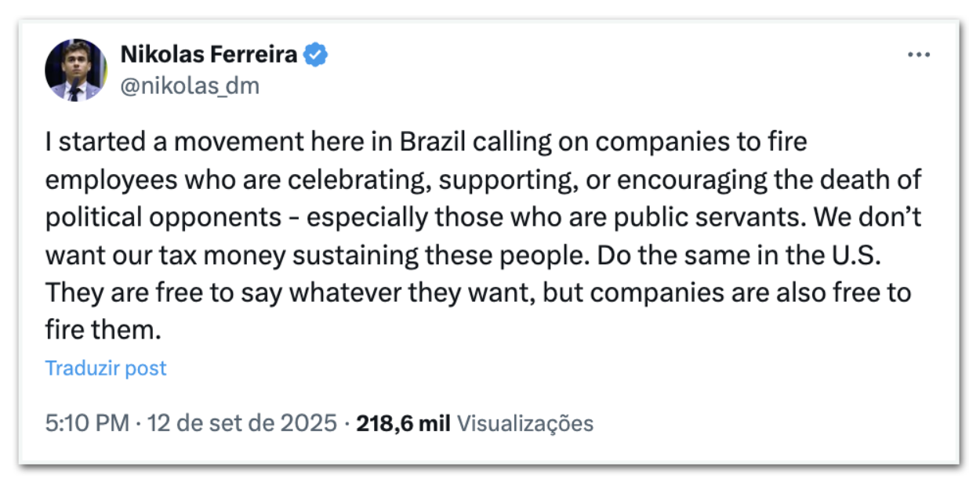Click the phrase "public servants" in the post
The width and height of the screenshot is (980, 486).
(x=734, y=217)
